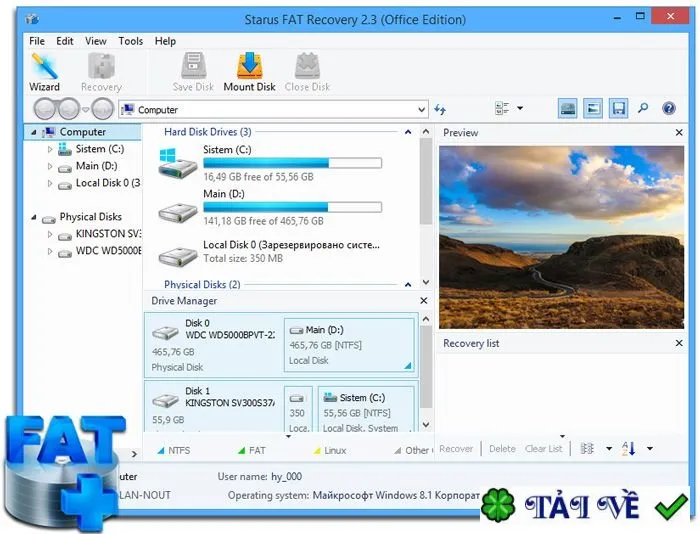Select Main (D:) drive icon in list

point(178,212)
